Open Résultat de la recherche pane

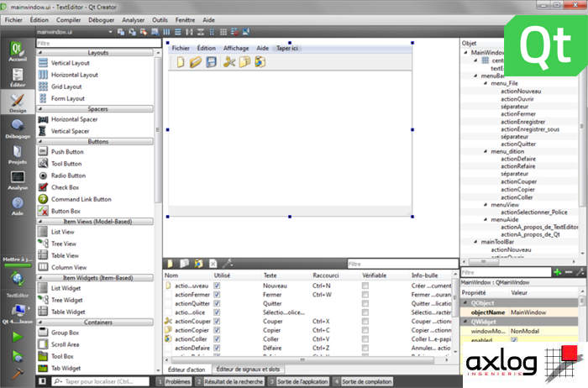click(x=229, y=381)
